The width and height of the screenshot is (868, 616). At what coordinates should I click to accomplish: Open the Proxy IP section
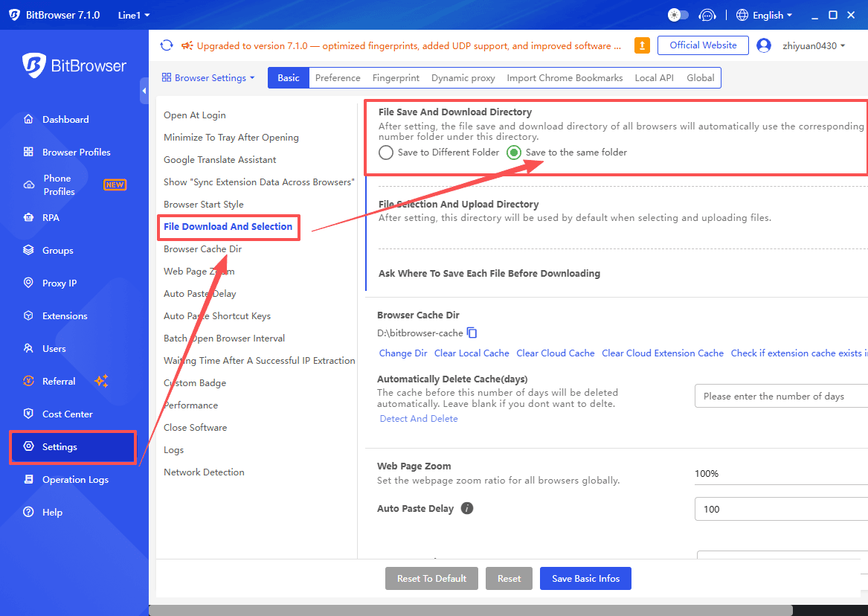[60, 283]
